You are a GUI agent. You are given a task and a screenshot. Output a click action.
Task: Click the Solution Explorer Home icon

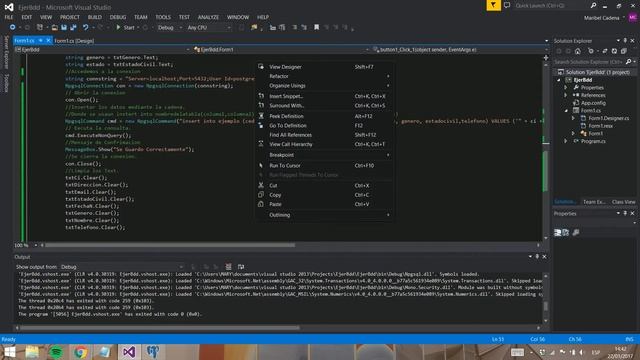(578, 51)
